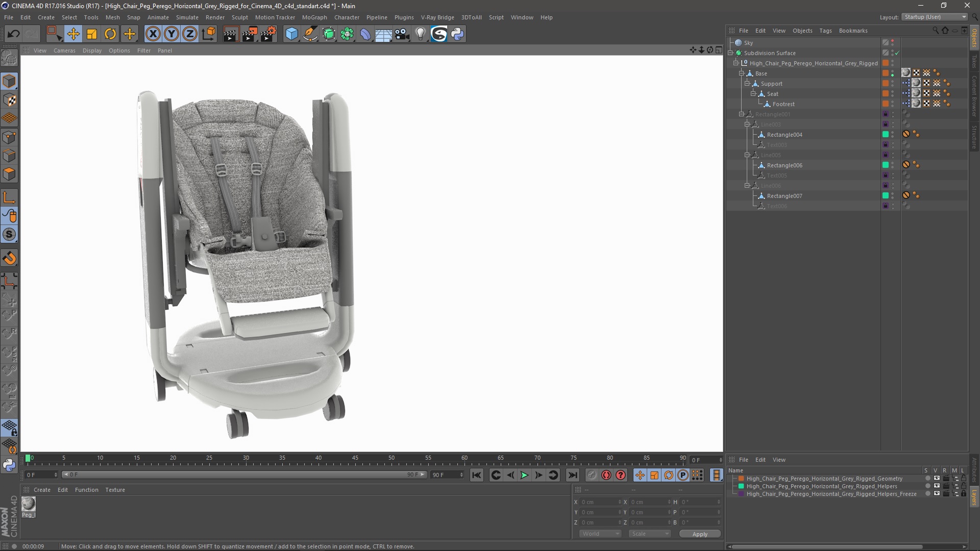This screenshot has width=980, height=551.
Task: Select Model mode in left toolbar
Action: 9,82
